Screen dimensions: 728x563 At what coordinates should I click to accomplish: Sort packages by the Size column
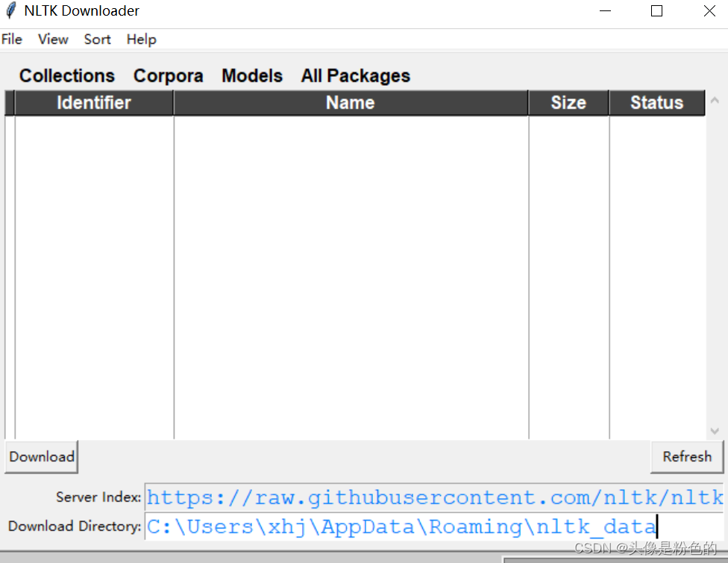point(568,102)
